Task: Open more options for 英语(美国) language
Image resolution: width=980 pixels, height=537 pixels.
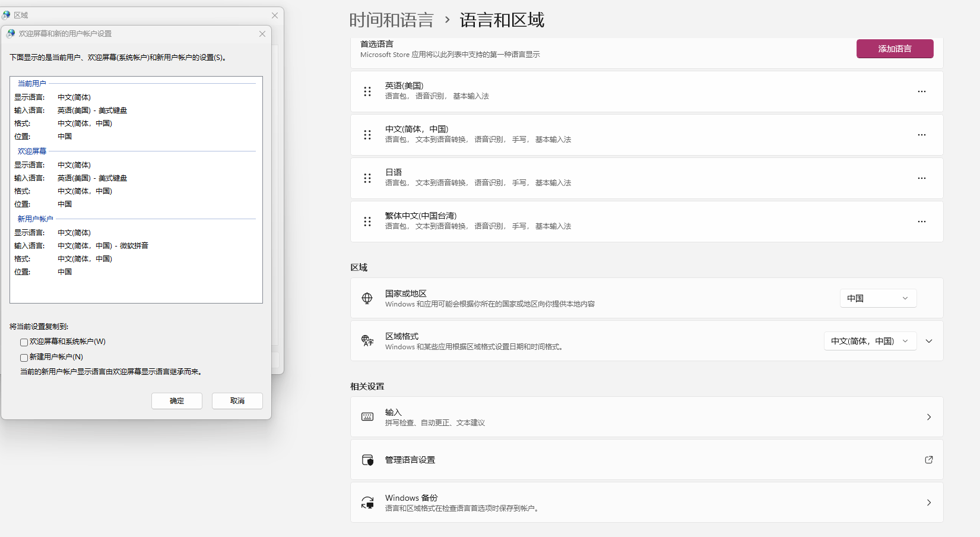Action: click(x=922, y=91)
